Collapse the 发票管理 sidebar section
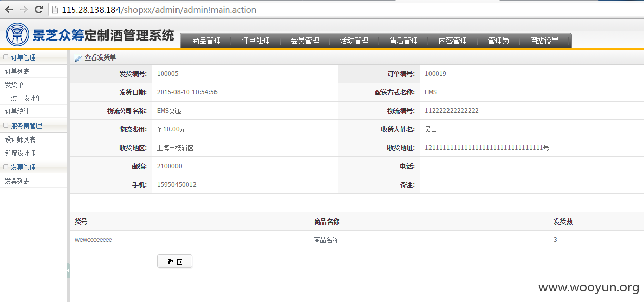Screen dimensions: 644x302 (x=6, y=167)
